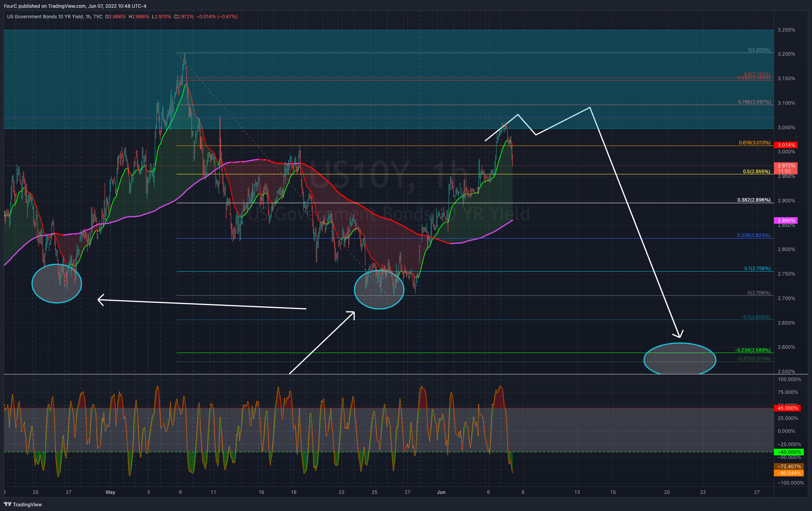Click date 20 on the time axis
This screenshot has width=812, height=511.
pyautogui.click(x=667, y=492)
